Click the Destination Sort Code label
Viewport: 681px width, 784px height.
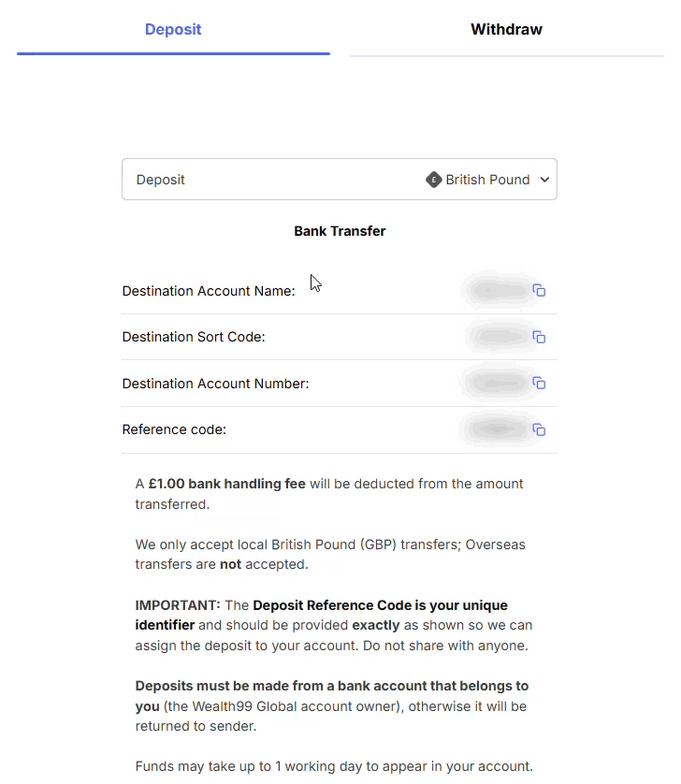[x=194, y=337]
